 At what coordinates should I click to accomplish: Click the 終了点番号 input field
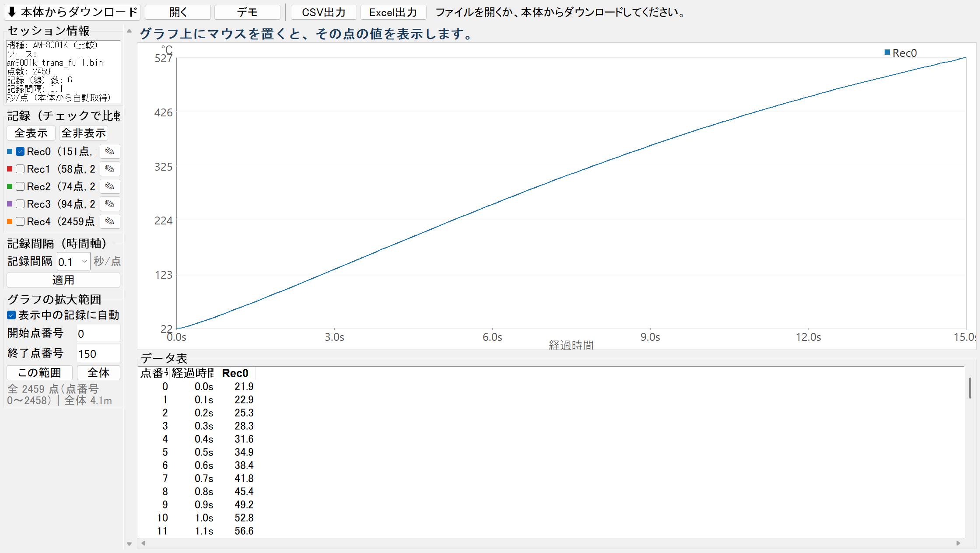tap(98, 353)
